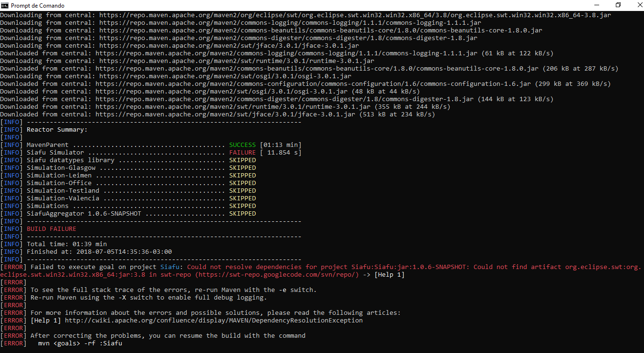Click the 'MavenParent' row text
Viewport: 644px width, 353px height.
tap(48, 145)
